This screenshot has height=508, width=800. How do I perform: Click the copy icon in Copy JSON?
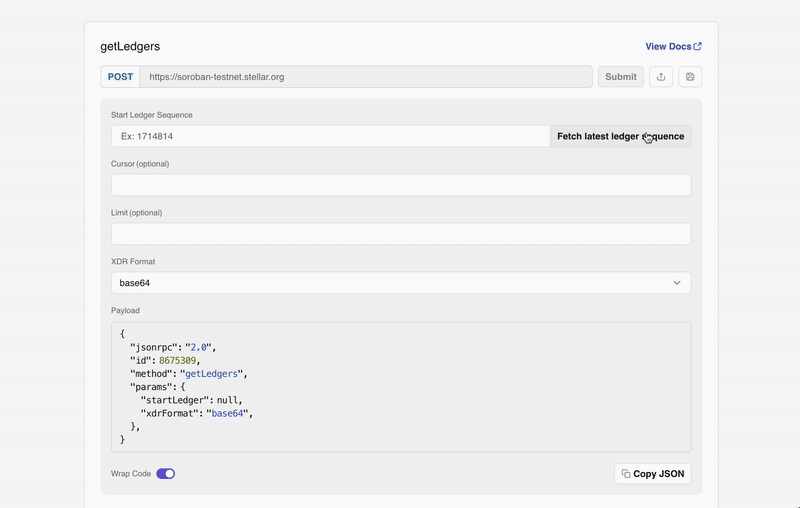click(x=626, y=474)
